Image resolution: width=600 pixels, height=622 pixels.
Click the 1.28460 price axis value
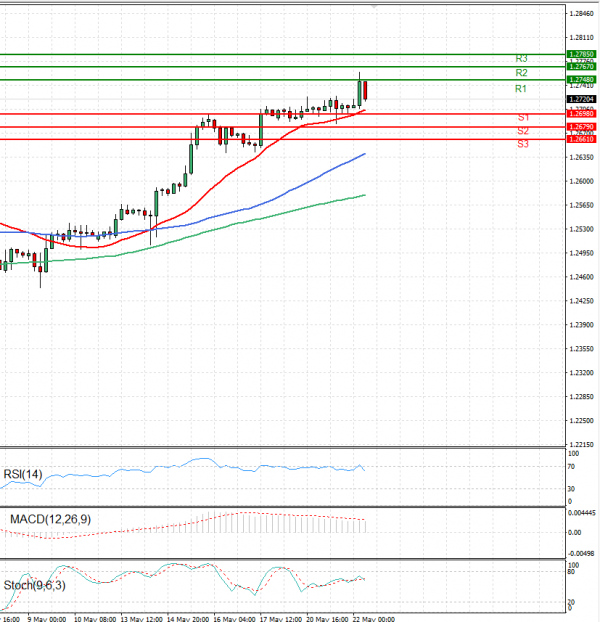coord(581,14)
